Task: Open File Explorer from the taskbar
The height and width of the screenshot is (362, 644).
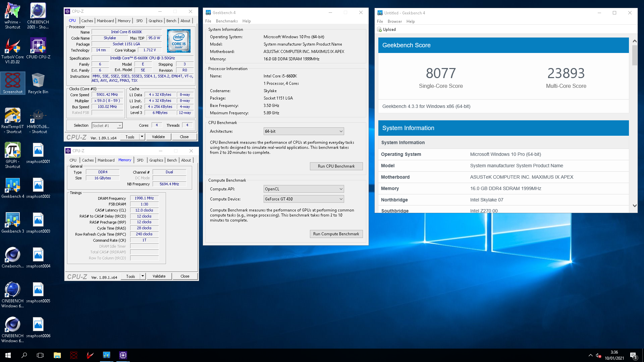Action: (57, 355)
